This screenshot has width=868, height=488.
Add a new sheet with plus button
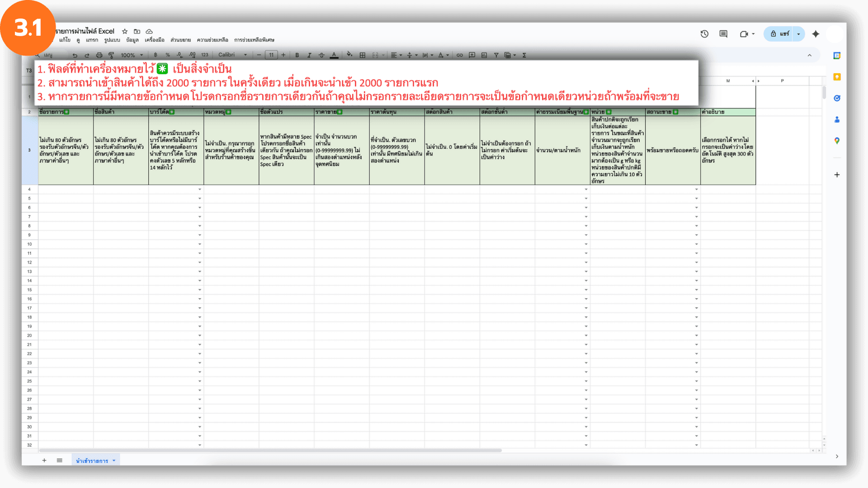pos(44,460)
